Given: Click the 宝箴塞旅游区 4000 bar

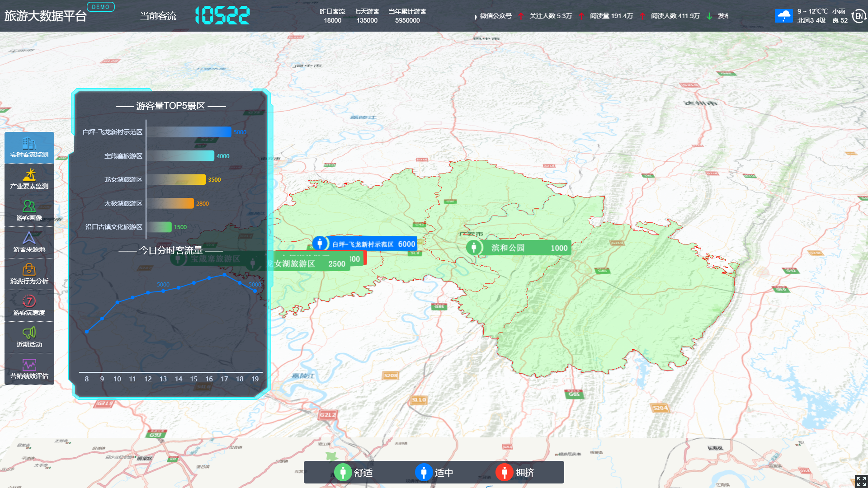Looking at the screenshot, I should tap(180, 156).
